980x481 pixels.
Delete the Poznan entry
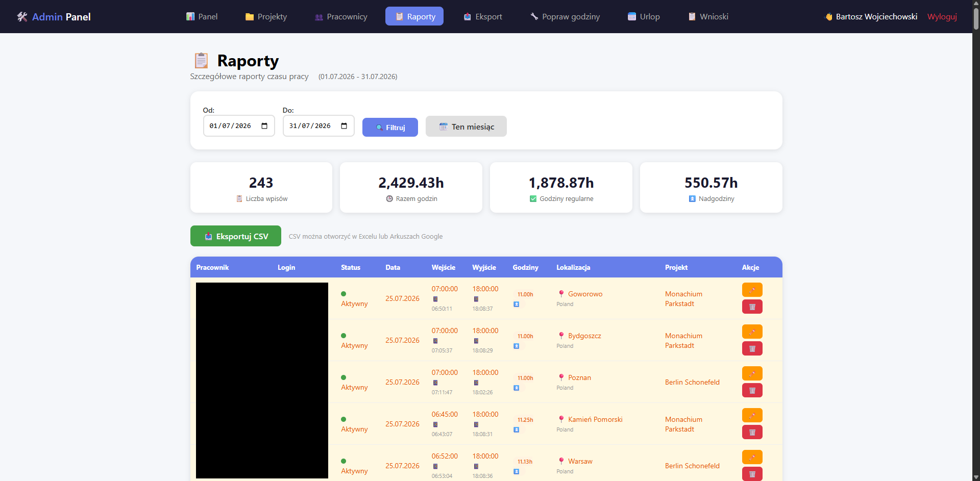pos(752,390)
